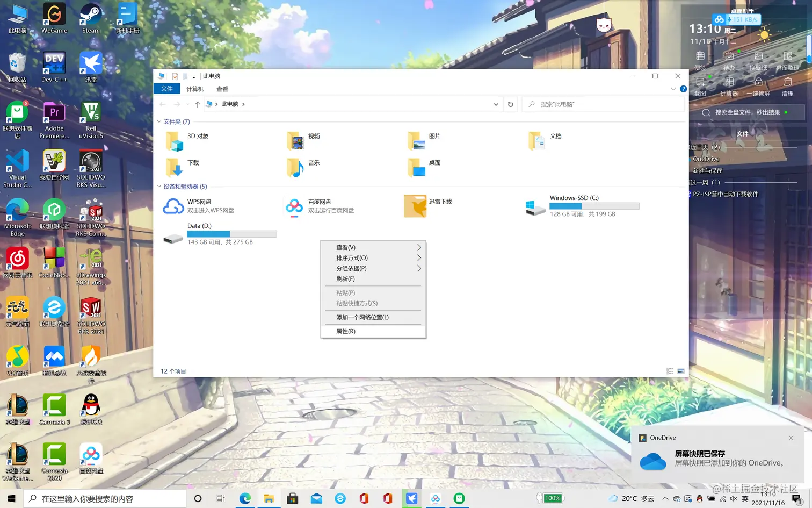This screenshot has height=508, width=812.
Task: Select the Dev-C++ desktop shortcut
Action: (x=54, y=68)
